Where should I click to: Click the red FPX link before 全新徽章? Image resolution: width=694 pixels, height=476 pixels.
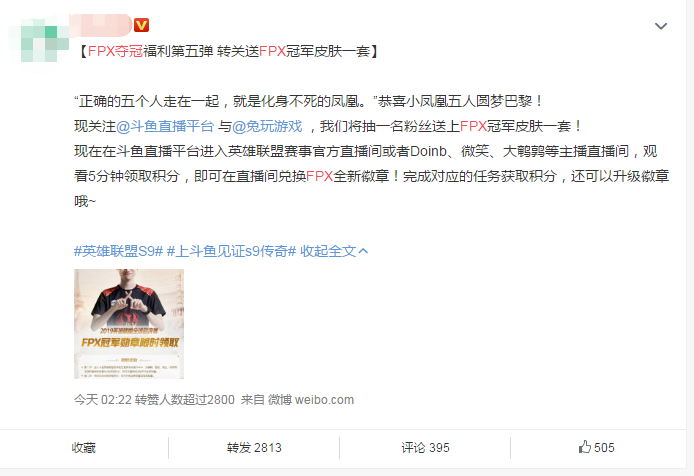[x=319, y=176]
